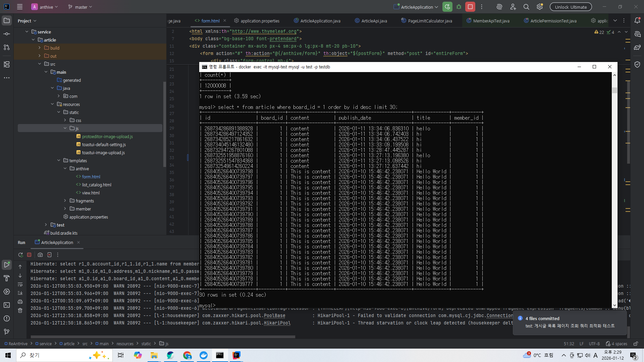Open the Structure tool window icon
The image size is (644, 362).
click(x=7, y=64)
